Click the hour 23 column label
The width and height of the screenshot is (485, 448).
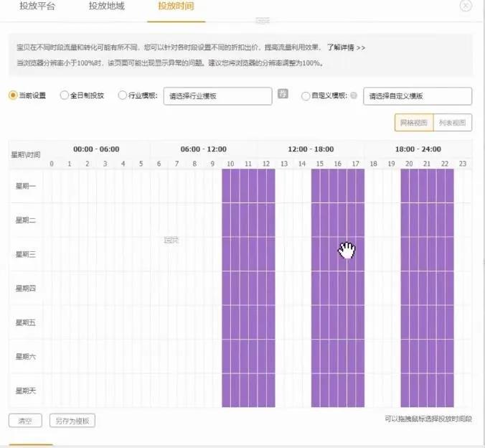tap(463, 164)
